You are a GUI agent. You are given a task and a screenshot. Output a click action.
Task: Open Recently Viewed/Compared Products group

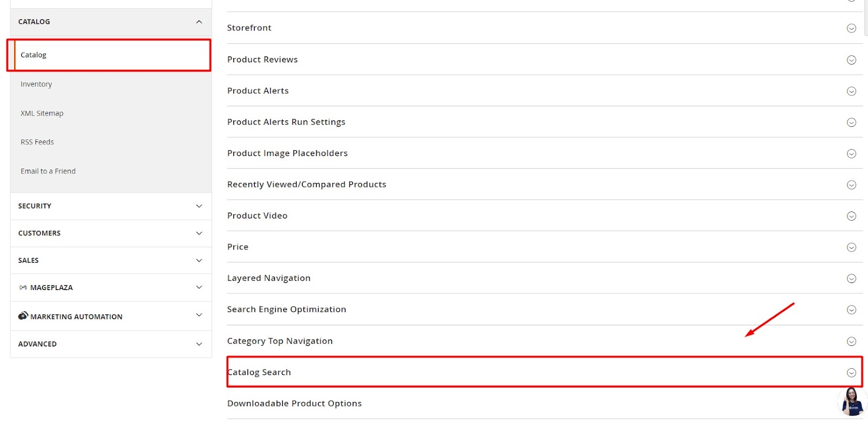click(x=545, y=184)
